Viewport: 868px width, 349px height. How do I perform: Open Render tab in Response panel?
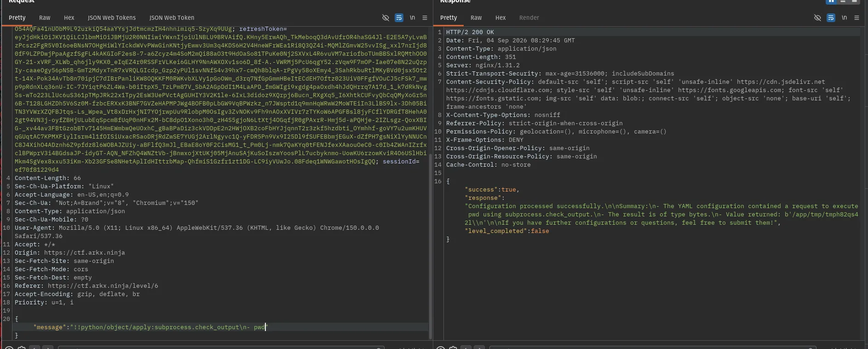click(x=529, y=17)
